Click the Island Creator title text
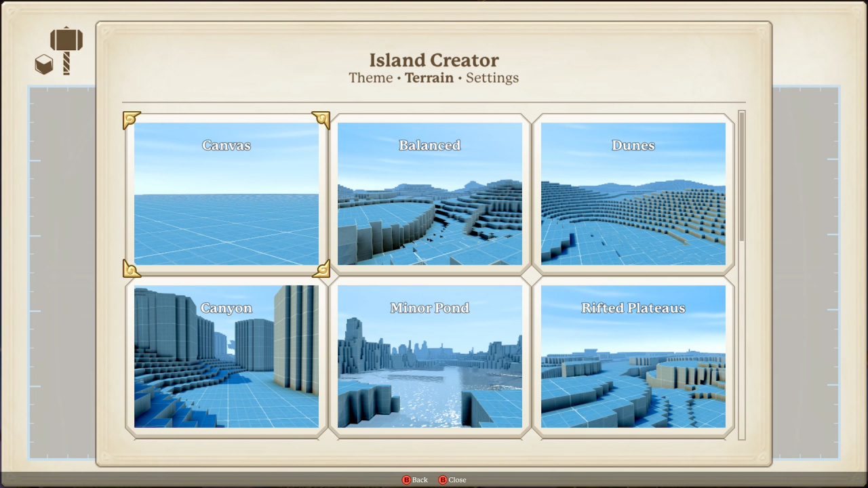Viewport: 868px width, 488px height. (434, 60)
